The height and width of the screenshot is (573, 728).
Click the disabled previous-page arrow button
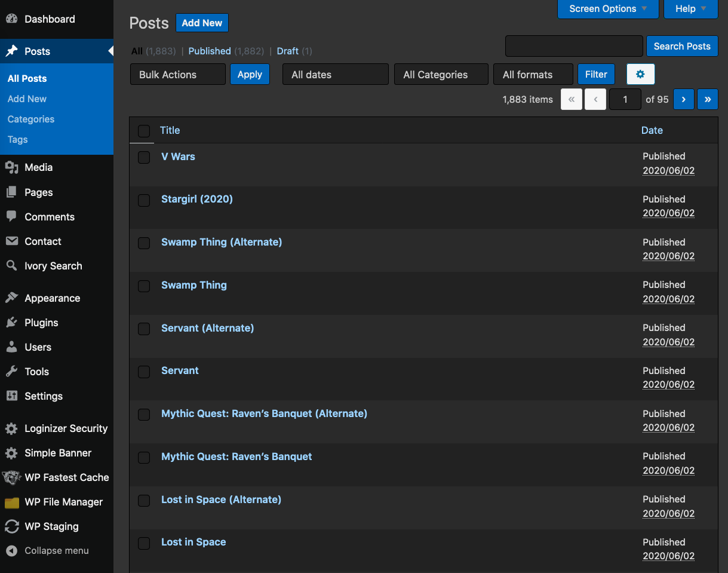pos(595,99)
